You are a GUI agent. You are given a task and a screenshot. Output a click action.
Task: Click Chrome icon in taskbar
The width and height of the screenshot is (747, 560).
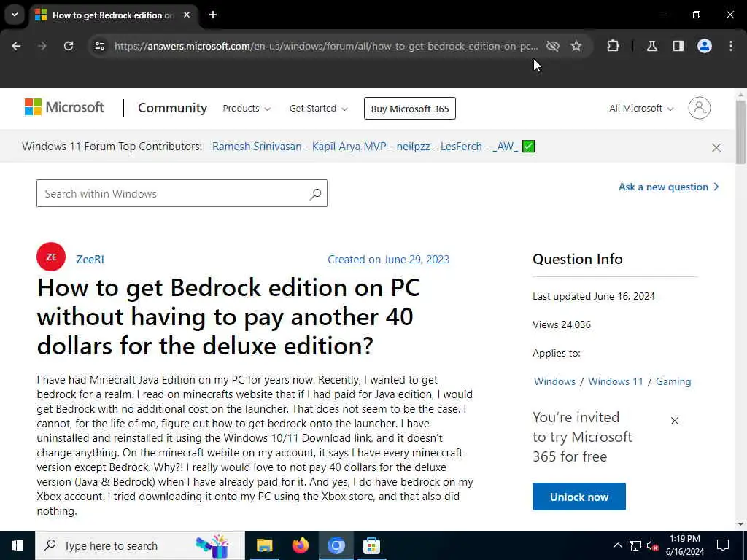(x=336, y=545)
